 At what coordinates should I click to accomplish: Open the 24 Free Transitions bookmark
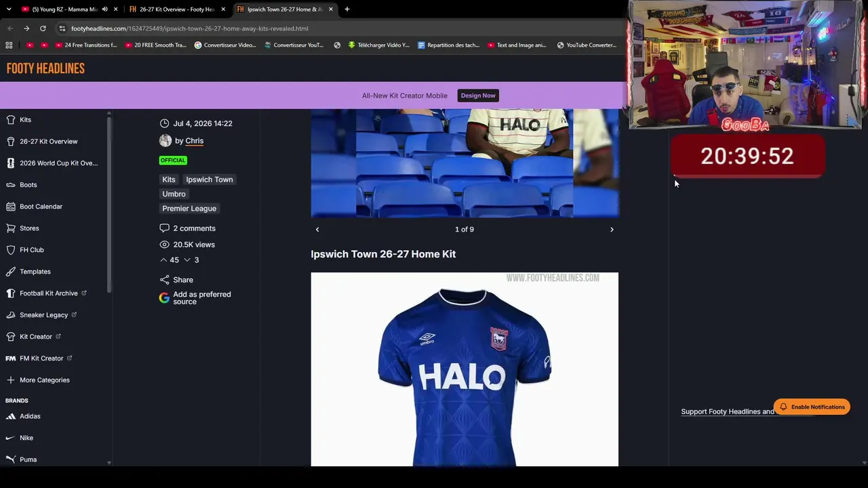tap(85, 45)
